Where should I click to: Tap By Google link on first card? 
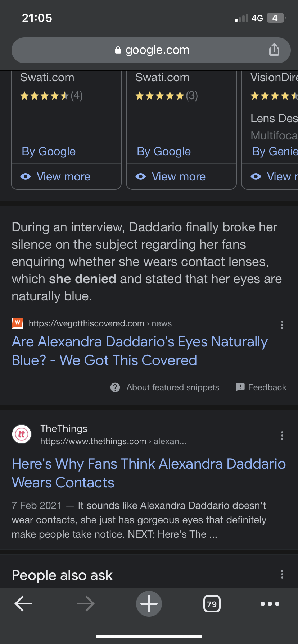[x=49, y=151]
